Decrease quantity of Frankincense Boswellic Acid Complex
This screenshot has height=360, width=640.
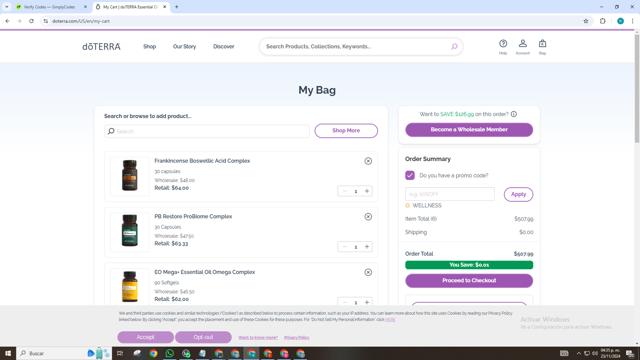coord(344,191)
